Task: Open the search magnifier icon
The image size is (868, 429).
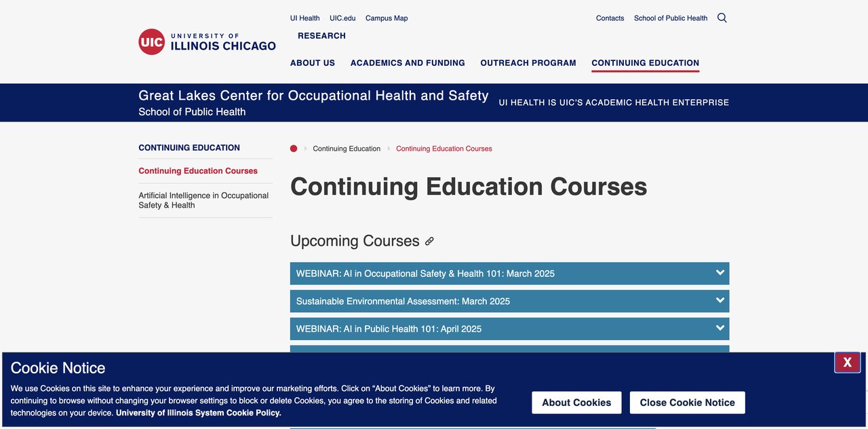Action: click(722, 18)
